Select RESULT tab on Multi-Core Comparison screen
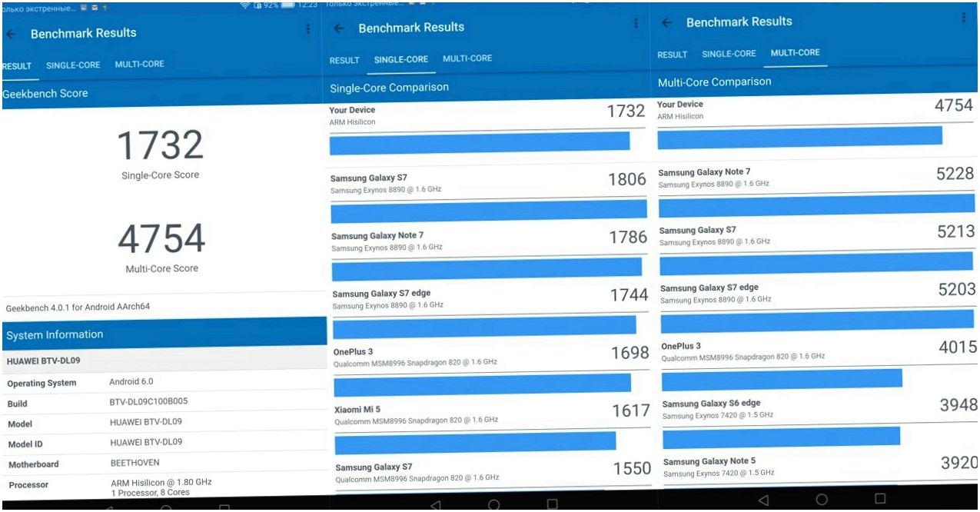Image resolution: width=980 pixels, height=512 pixels. click(672, 55)
